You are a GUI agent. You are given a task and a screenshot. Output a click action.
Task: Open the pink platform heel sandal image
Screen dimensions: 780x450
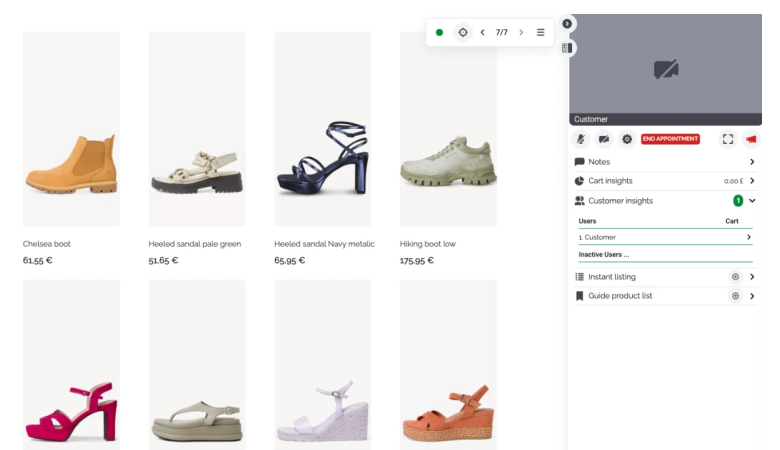coord(71,364)
